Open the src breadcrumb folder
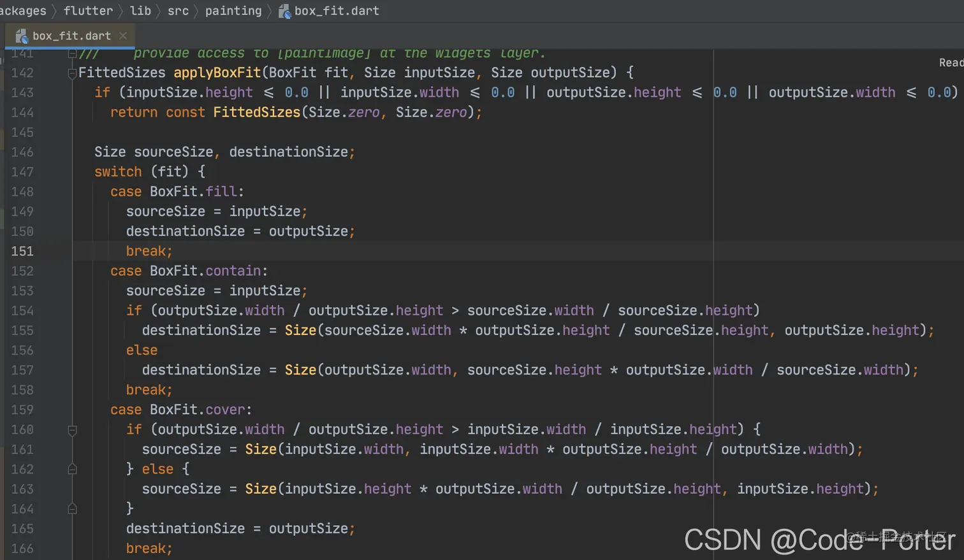This screenshot has width=964, height=560. coord(178,11)
